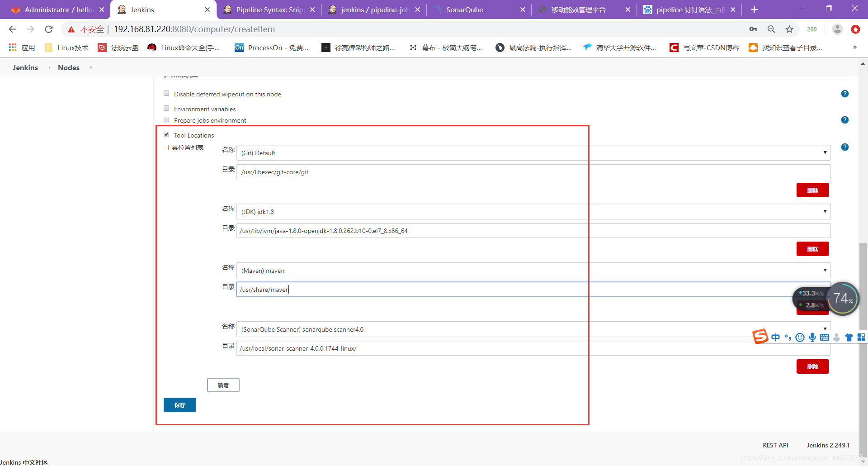Open the ProcessOn bookmark
This screenshot has width=868, height=466.
pyautogui.click(x=272, y=48)
